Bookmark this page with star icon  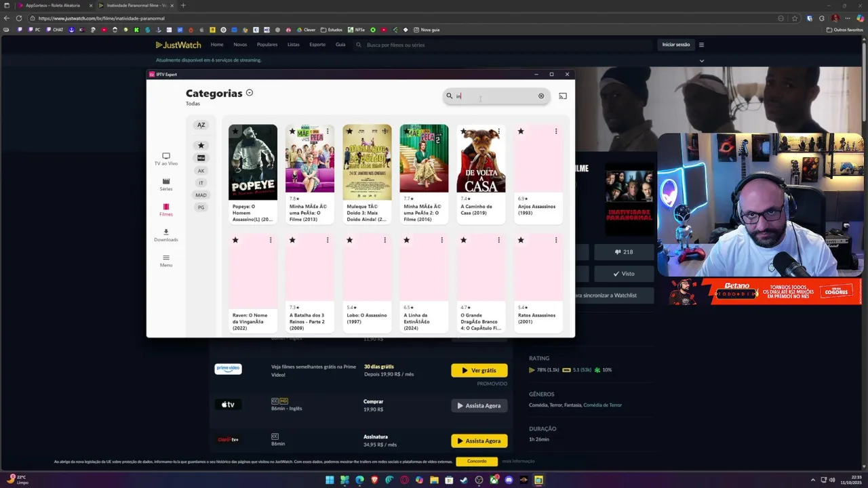click(x=795, y=18)
